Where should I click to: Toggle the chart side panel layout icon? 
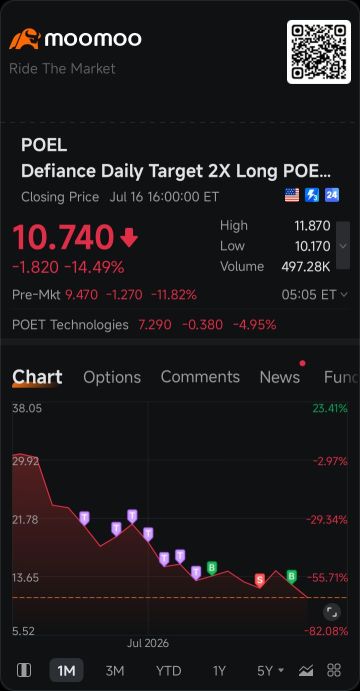[24, 670]
